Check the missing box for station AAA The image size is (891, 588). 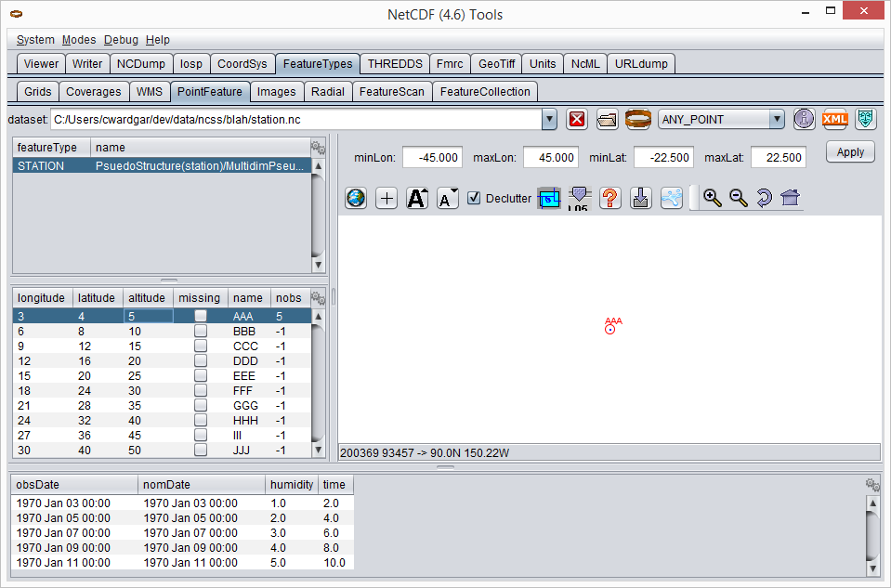201,316
